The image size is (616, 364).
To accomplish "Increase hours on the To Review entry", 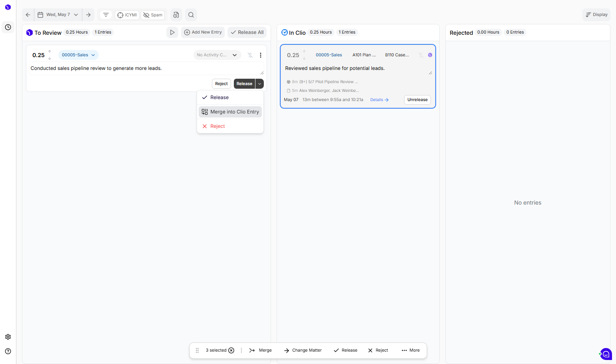I will click(50, 52).
